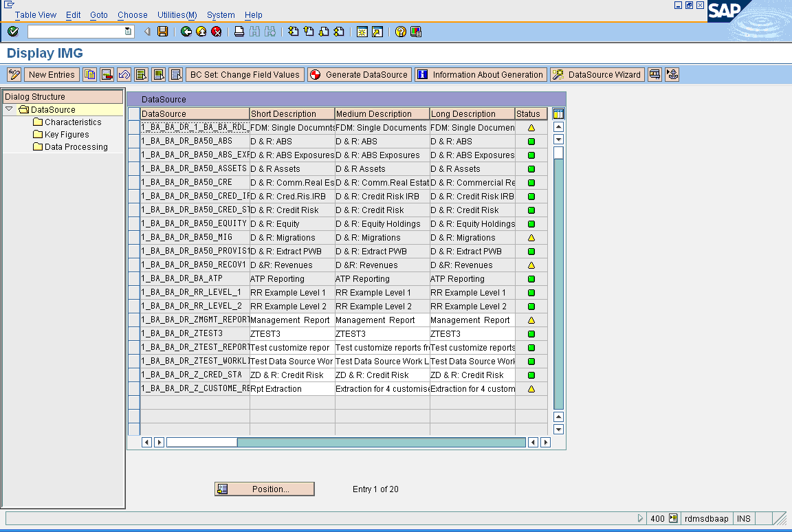Viewport: 792px width, 532px height.
Task: Open the Data Processing folder in tree
Action: (71, 147)
